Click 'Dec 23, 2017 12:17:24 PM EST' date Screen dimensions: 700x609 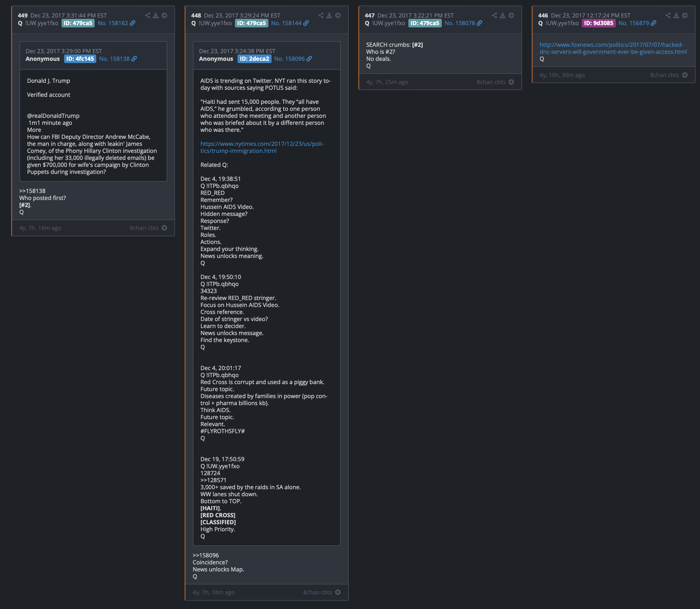tap(590, 15)
